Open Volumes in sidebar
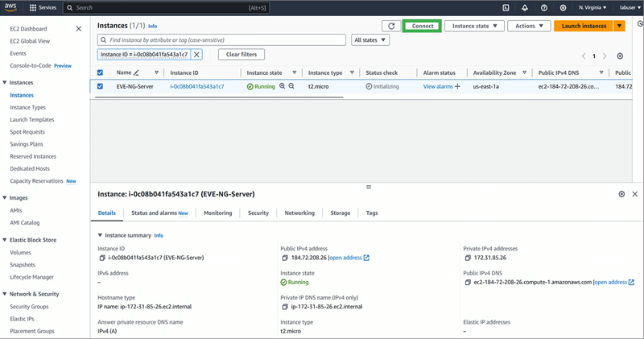644x339 pixels. [21, 253]
